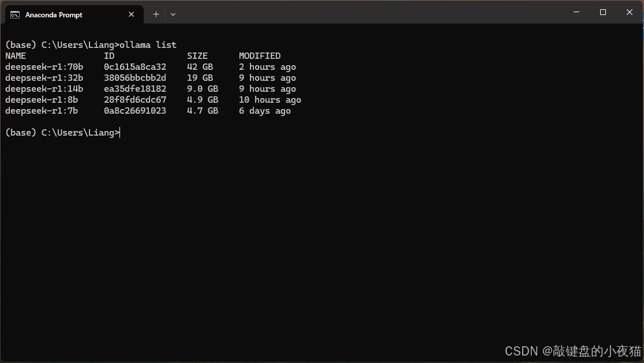Click the 'ollama list' command text

coord(148,45)
